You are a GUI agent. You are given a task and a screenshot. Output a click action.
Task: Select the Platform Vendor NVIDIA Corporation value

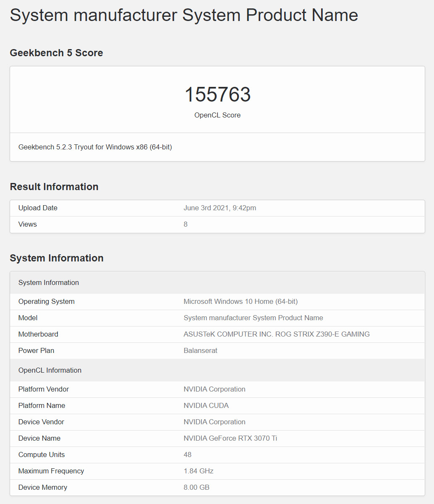click(x=214, y=389)
